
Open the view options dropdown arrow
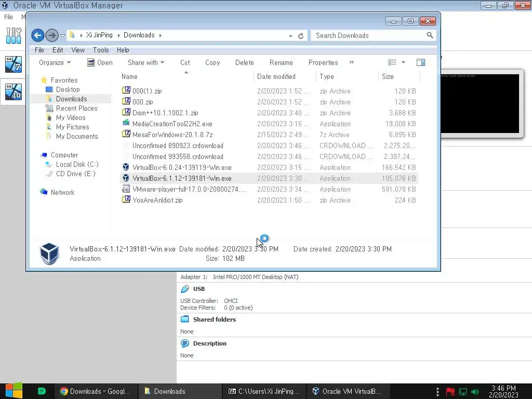click(x=403, y=62)
